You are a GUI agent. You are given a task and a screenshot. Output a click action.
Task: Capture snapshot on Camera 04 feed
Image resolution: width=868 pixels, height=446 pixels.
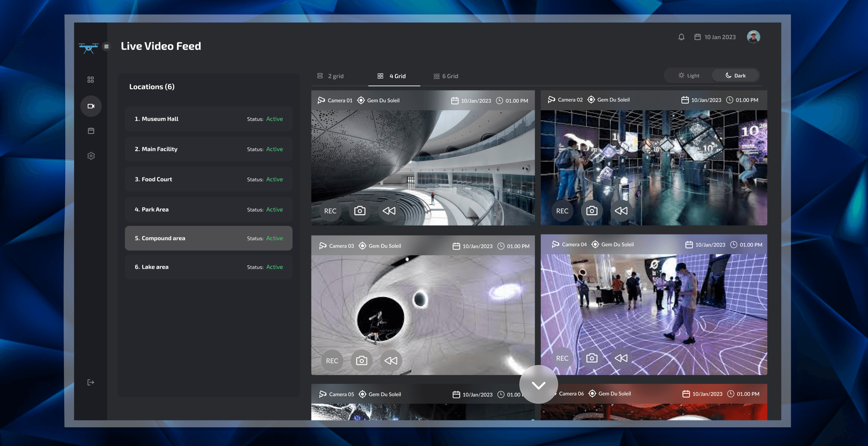click(591, 358)
